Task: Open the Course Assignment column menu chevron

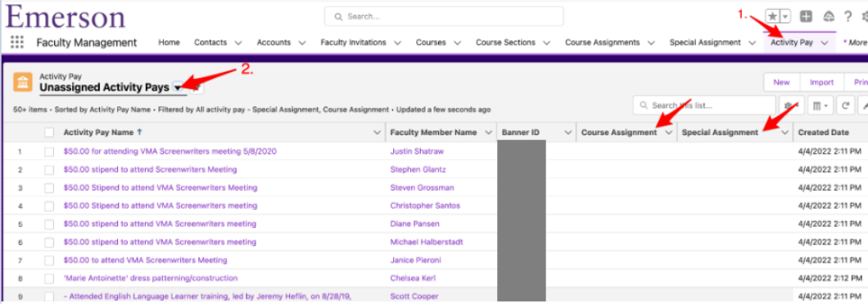Action: coord(668,133)
